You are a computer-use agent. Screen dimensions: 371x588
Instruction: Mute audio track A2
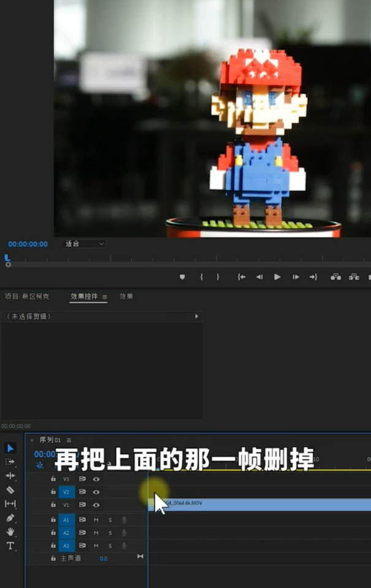tap(96, 533)
